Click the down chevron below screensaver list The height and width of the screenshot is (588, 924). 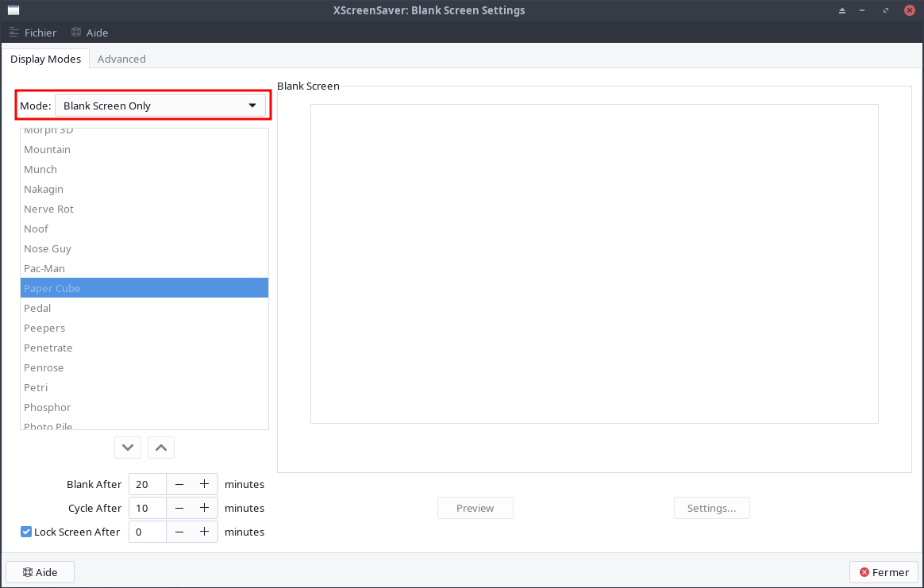(x=128, y=448)
